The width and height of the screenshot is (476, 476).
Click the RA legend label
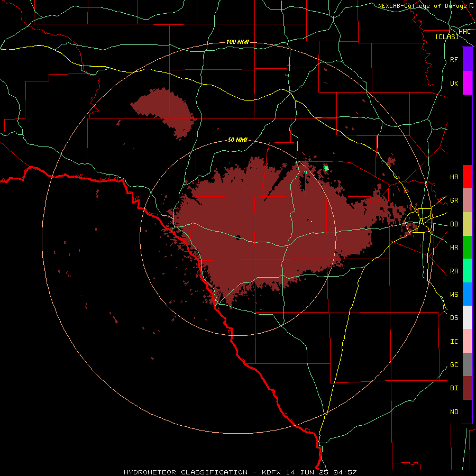454,271
